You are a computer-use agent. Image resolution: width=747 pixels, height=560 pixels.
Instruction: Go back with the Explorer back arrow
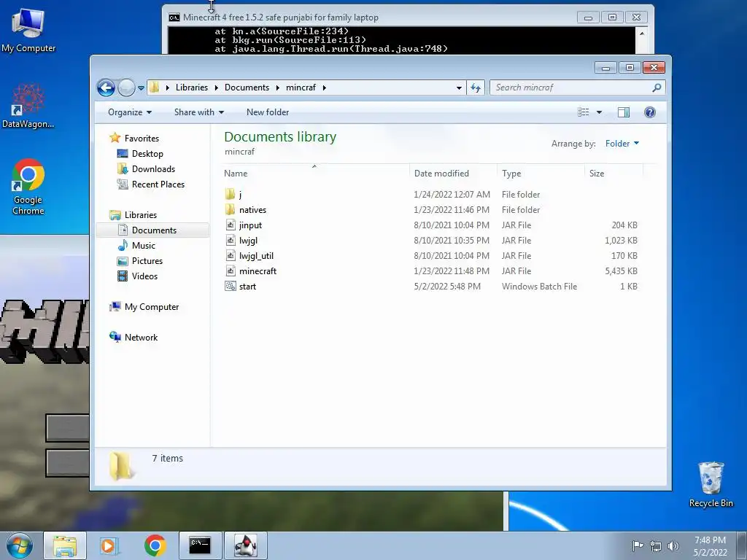106,87
